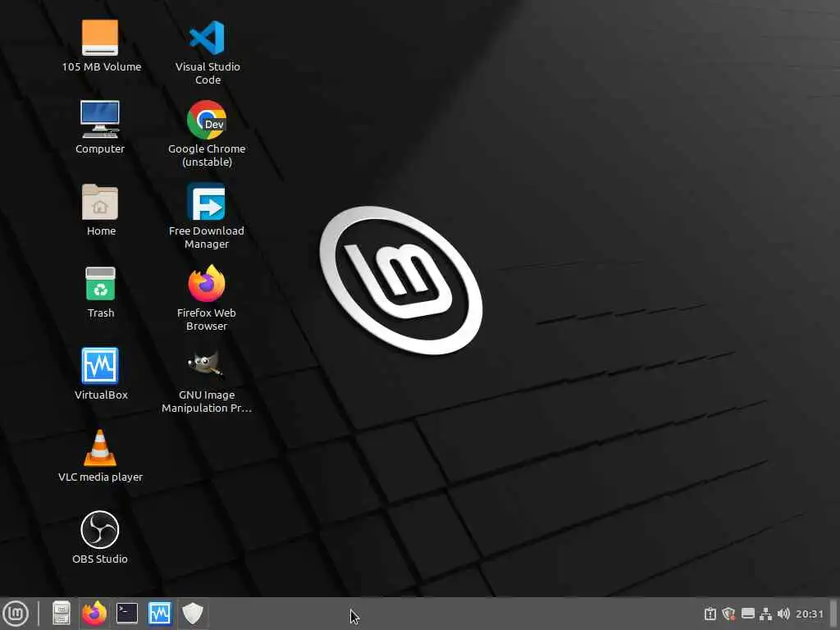The image size is (840, 630).
Task: Launch Firefox from the bottom panel
Action: point(94,614)
